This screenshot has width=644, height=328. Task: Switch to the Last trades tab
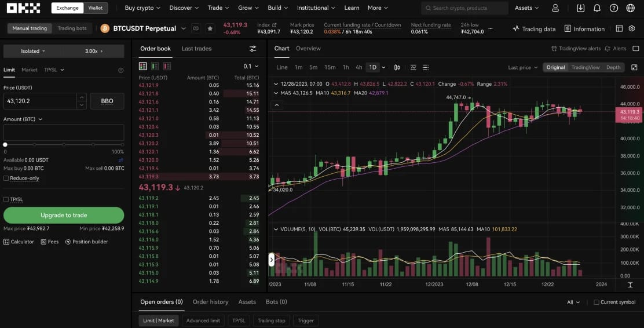coord(196,49)
